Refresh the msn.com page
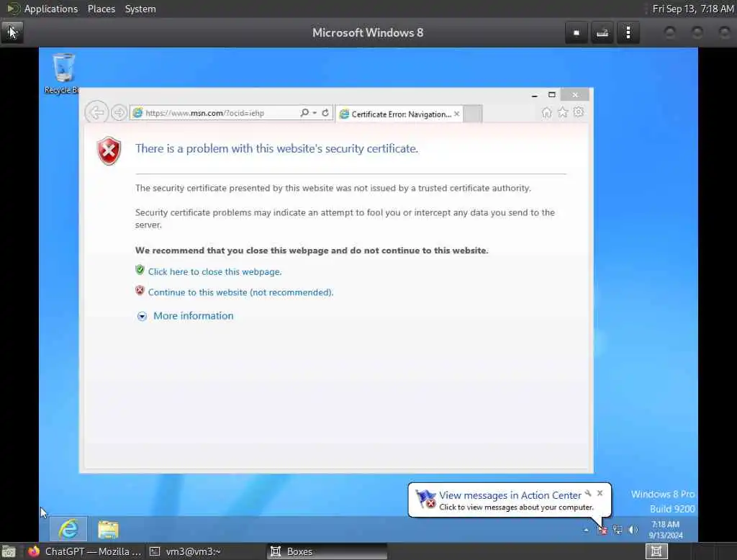The image size is (737, 560). (325, 113)
